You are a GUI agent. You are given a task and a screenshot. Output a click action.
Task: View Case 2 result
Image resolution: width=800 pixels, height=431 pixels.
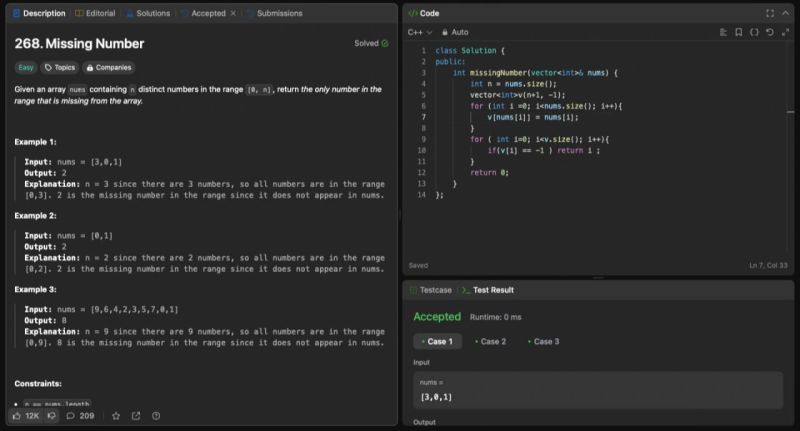coord(491,341)
